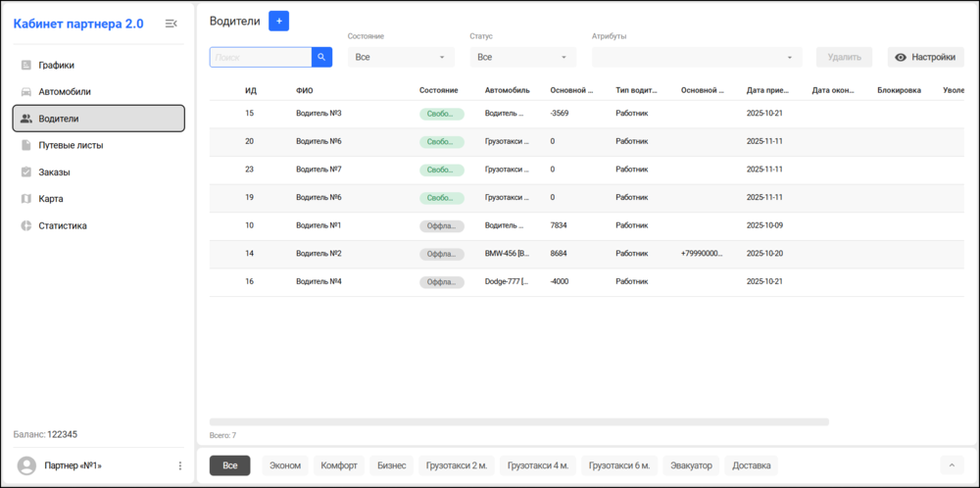Click the -3569 balance cell
Screen dimensions: 980x488
[560, 114]
